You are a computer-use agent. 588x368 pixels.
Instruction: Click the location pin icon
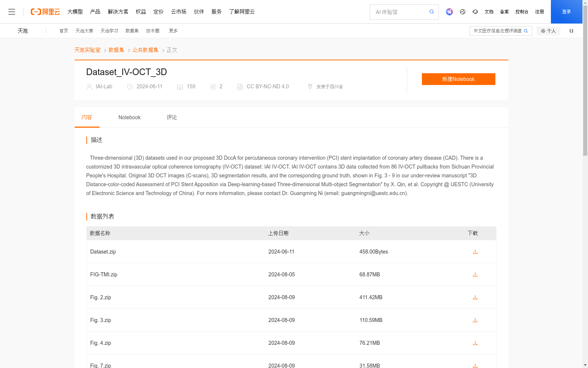pyautogui.click(x=310, y=86)
